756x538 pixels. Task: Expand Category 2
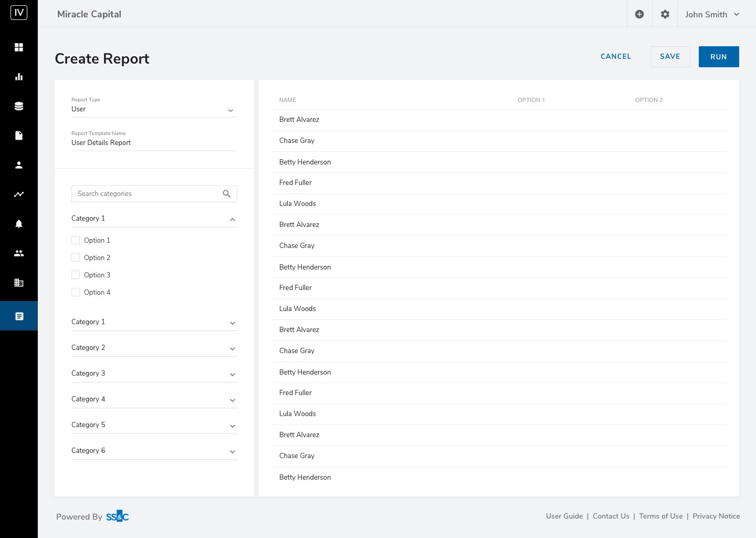click(x=154, y=348)
